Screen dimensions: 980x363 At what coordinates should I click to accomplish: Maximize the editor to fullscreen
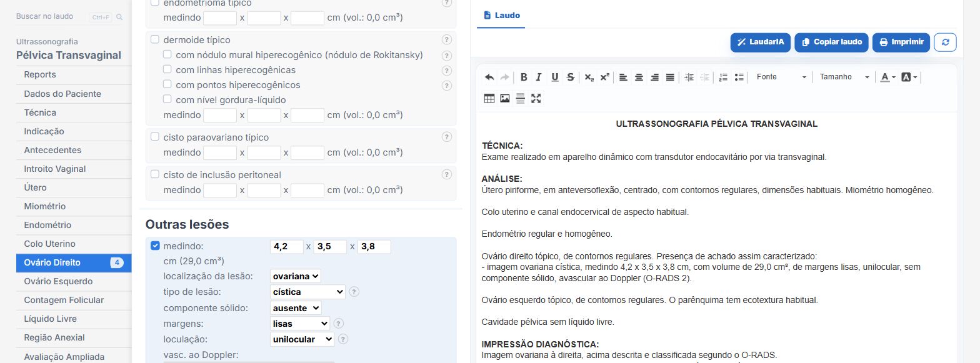(536, 98)
